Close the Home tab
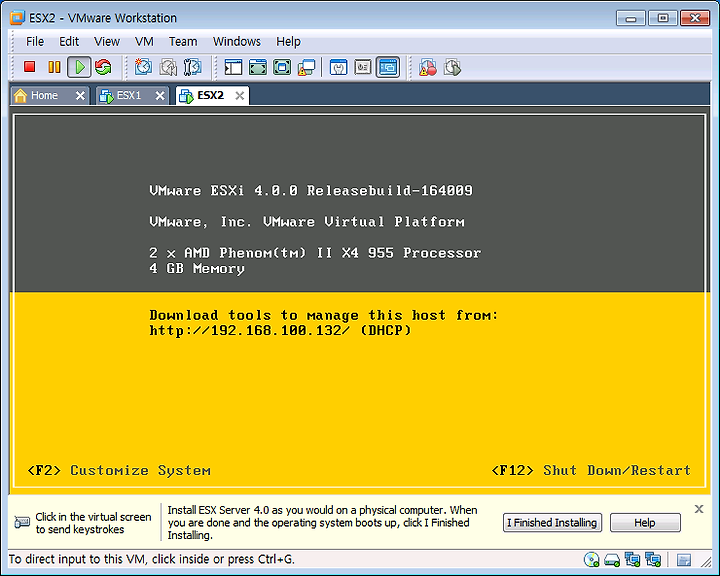720x576 pixels. pyautogui.click(x=80, y=96)
